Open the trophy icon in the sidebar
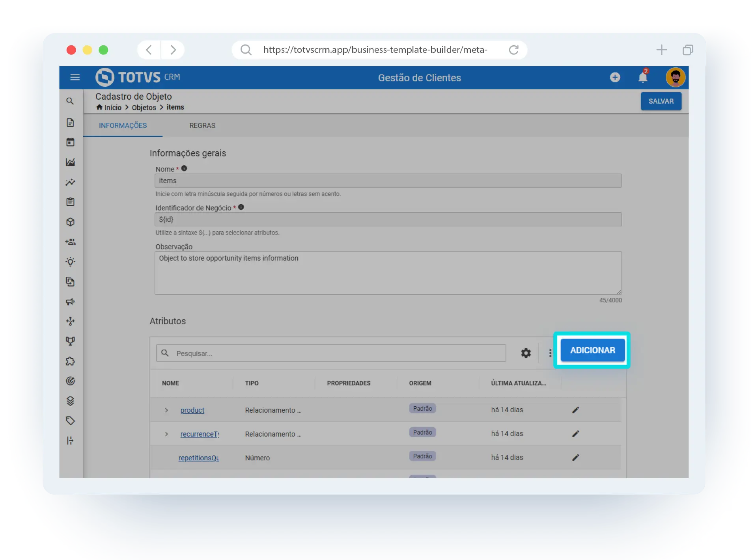The height and width of the screenshot is (560, 756). tap(70, 341)
